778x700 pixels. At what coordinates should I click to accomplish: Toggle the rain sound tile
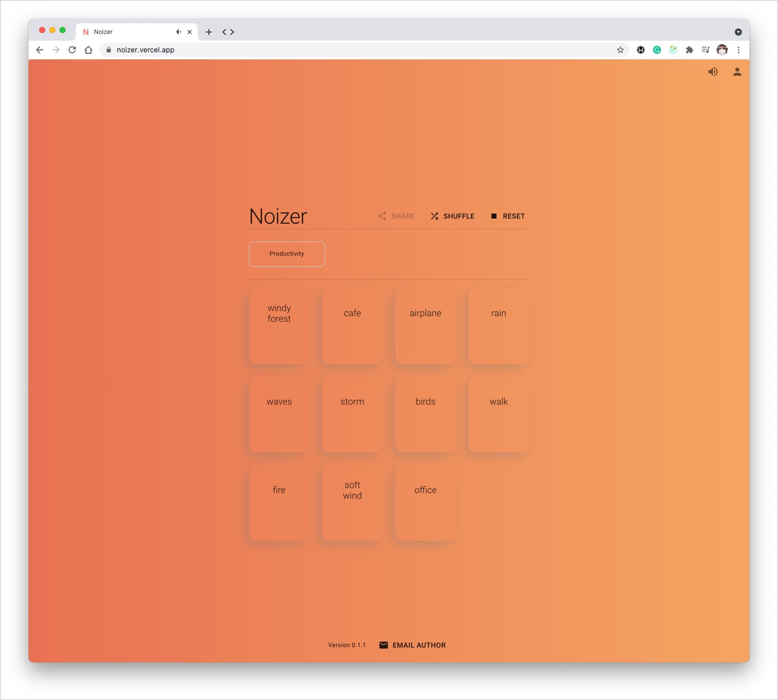point(499,326)
